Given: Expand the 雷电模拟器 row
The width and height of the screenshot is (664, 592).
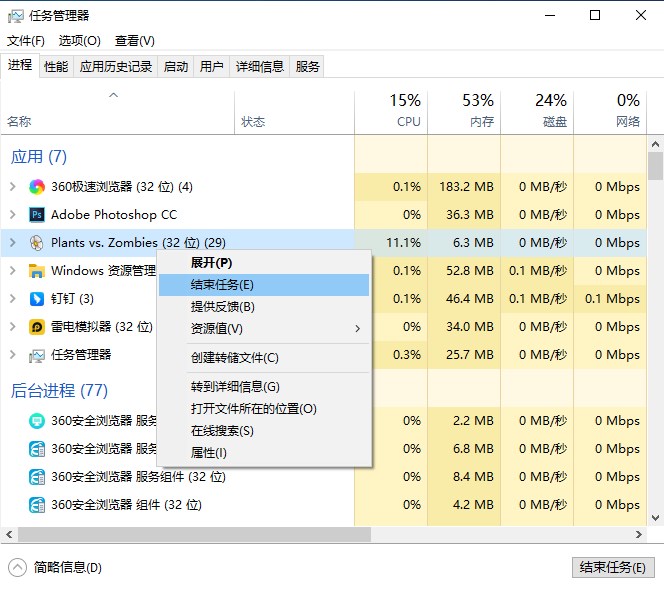Looking at the screenshot, I should click(13, 327).
